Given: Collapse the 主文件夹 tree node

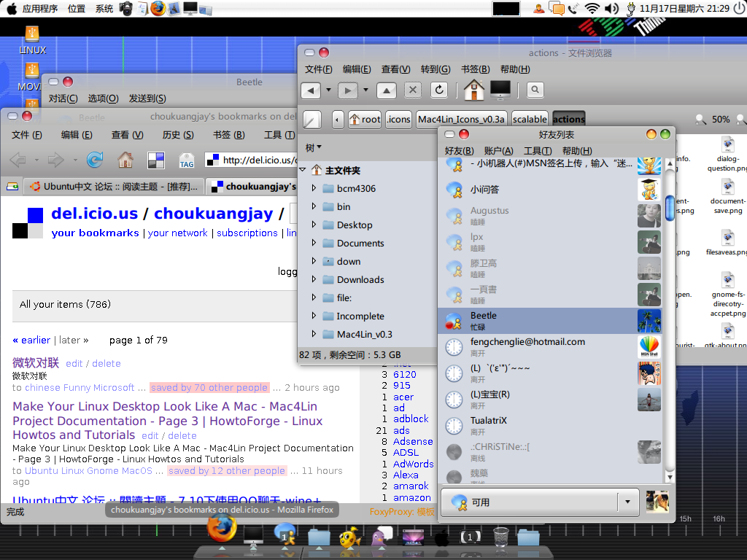Looking at the screenshot, I should [x=303, y=169].
